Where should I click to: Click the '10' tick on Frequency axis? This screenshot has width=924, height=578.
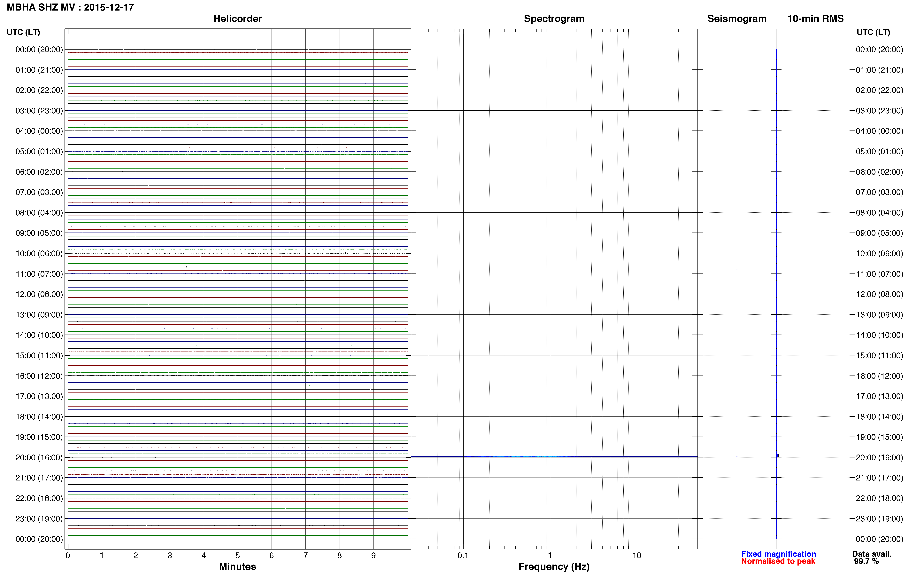tap(637, 556)
